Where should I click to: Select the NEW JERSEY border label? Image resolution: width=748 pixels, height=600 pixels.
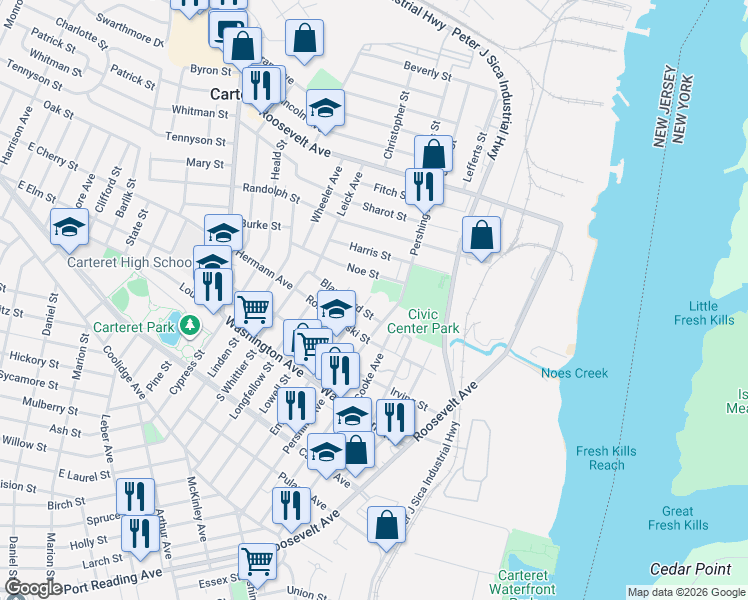(665, 106)
